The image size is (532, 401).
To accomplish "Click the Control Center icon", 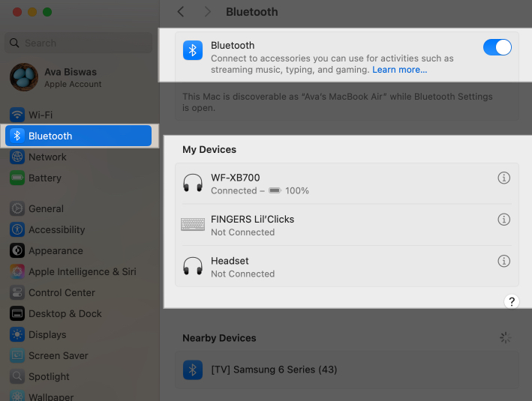I will [x=17, y=293].
